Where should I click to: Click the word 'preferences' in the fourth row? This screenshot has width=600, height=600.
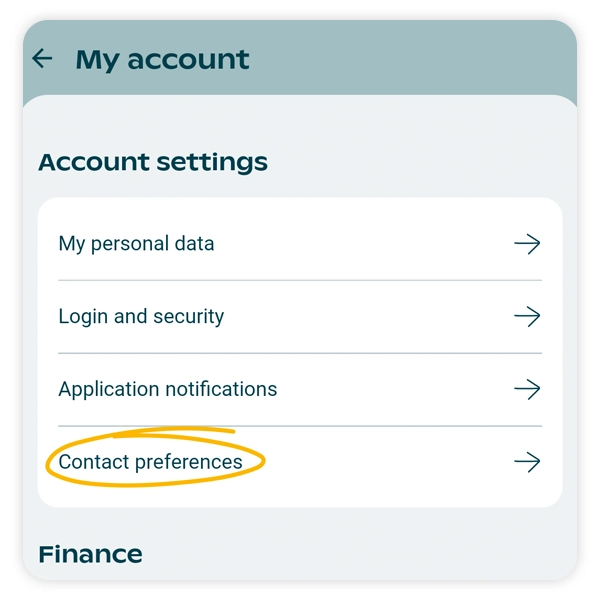point(188,461)
